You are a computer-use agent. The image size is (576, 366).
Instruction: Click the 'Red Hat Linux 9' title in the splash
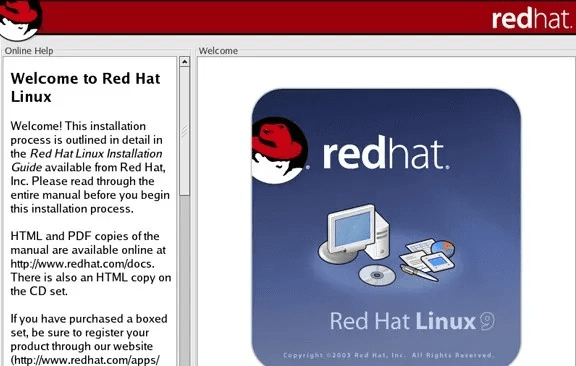[x=412, y=321]
